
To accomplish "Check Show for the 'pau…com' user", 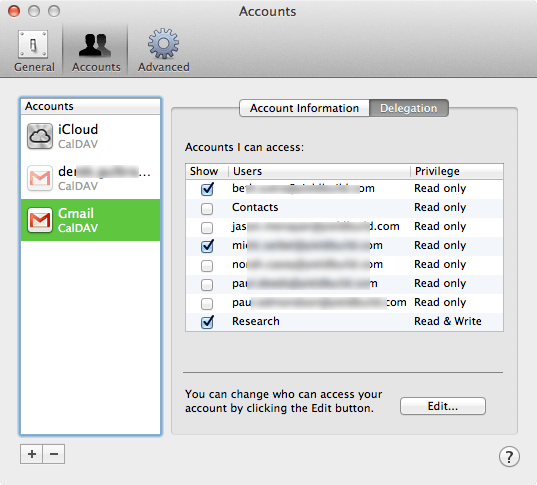I will pyautogui.click(x=207, y=303).
